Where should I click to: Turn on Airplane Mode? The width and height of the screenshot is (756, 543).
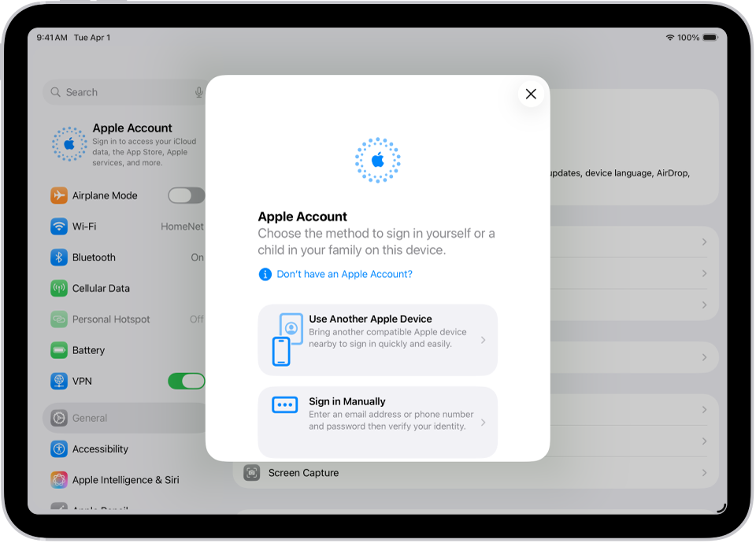[x=186, y=195]
